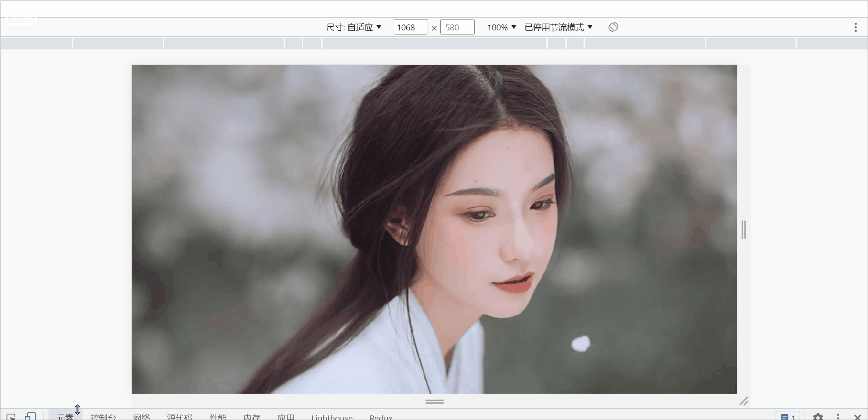
Task: Close the DevTools panel
Action: [x=858, y=417]
